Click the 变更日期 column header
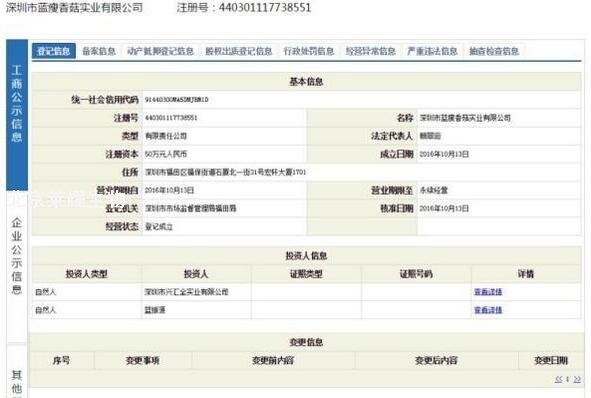 551,361
